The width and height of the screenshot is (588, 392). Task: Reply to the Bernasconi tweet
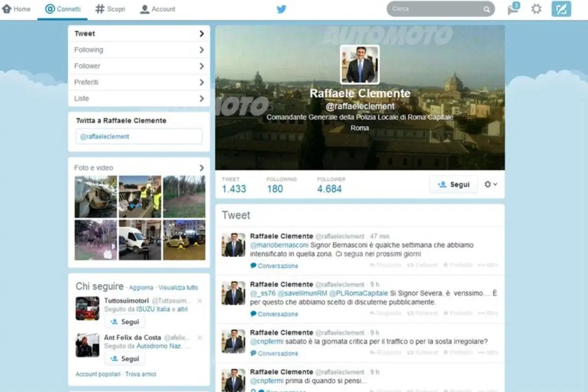[385, 265]
